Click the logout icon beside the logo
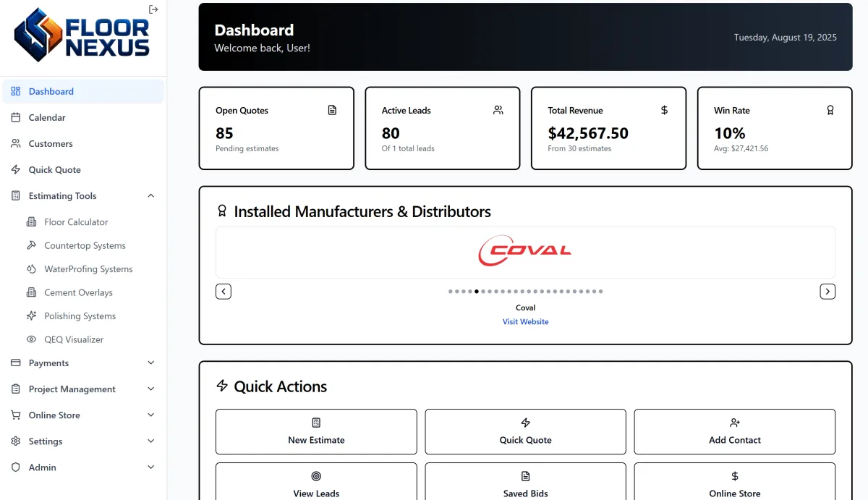 coord(153,9)
